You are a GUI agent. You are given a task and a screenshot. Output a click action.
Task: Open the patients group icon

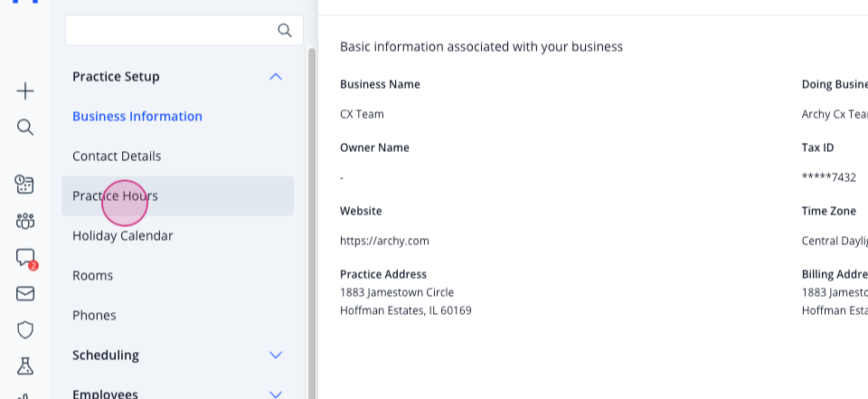click(25, 221)
